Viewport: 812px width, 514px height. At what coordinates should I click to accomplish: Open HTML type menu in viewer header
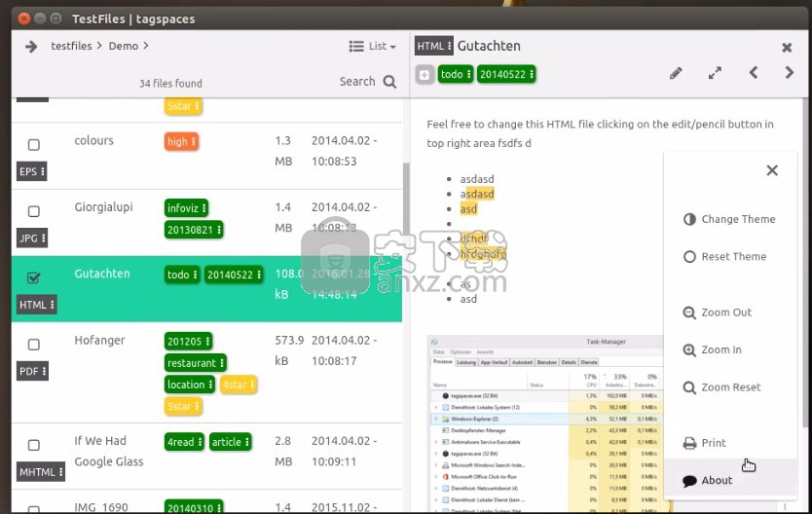coord(434,46)
